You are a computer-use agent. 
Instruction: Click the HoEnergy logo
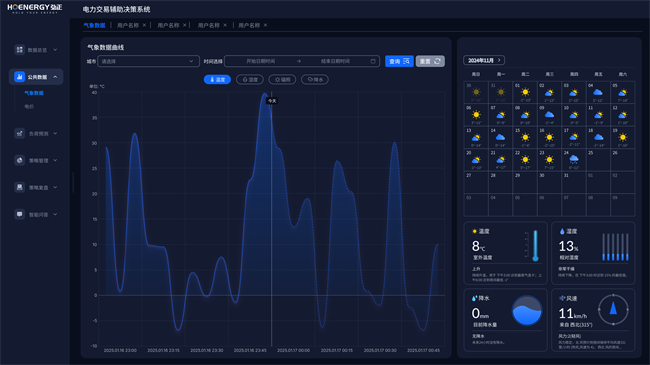click(35, 8)
